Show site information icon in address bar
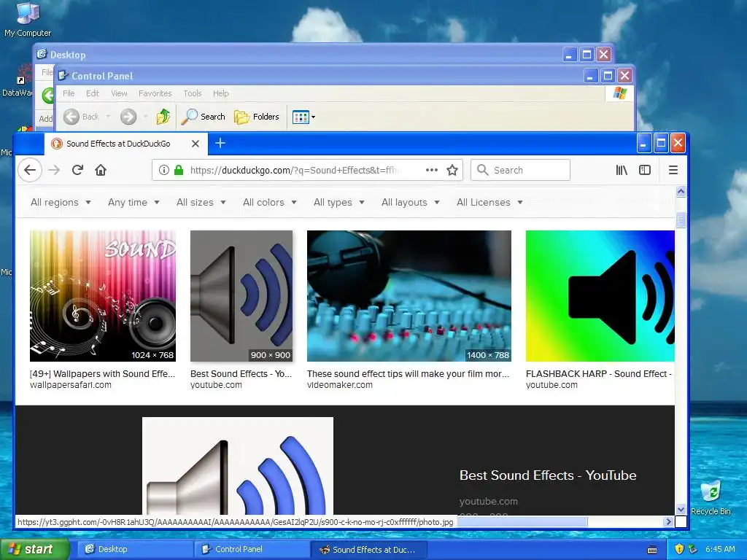 pos(164,170)
